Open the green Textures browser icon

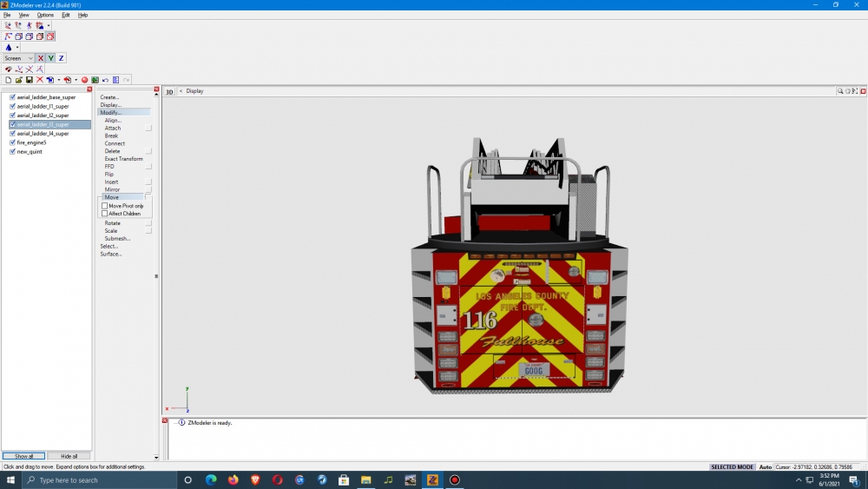(95, 80)
